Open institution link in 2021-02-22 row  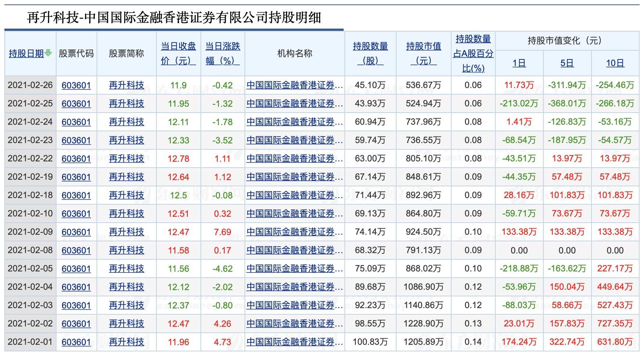pyautogui.click(x=294, y=159)
